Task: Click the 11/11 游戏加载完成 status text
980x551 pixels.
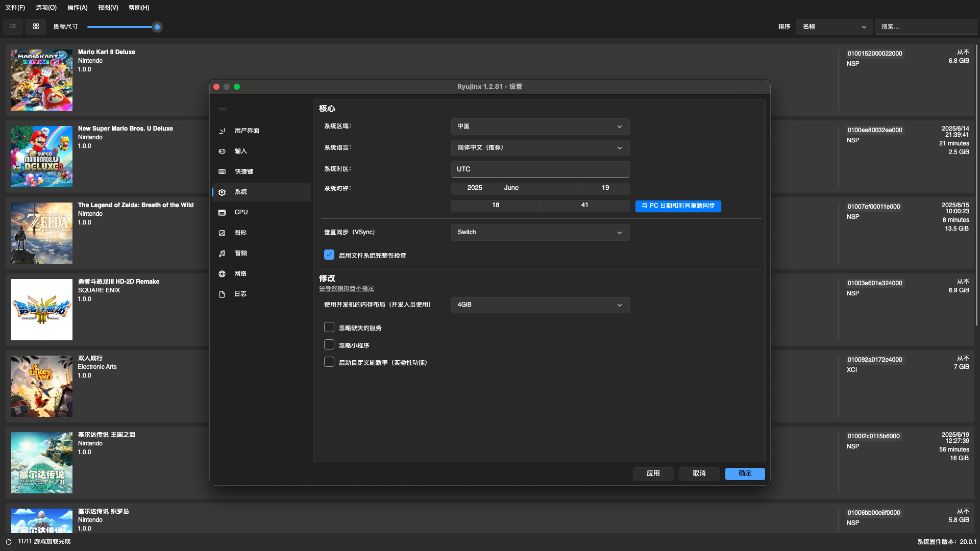Action: click(44, 542)
